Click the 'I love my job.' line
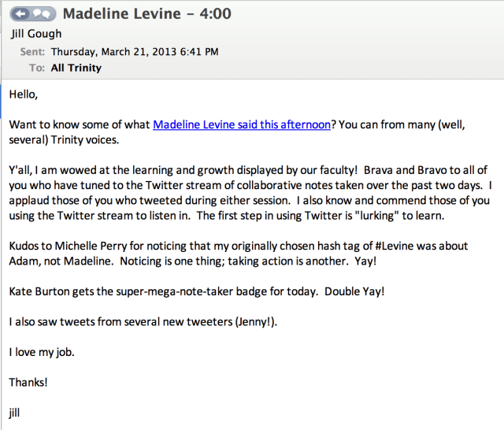This screenshot has height=430, width=504. click(x=40, y=351)
